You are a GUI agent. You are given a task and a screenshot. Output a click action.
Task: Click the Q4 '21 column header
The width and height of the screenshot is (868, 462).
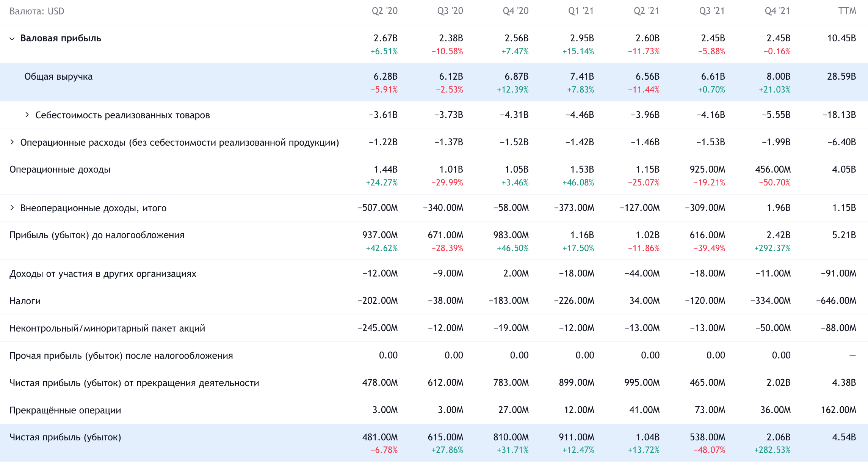(778, 11)
